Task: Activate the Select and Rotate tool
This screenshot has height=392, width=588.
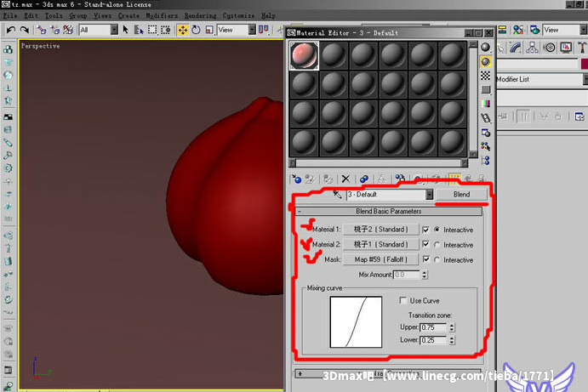Action: tap(196, 30)
